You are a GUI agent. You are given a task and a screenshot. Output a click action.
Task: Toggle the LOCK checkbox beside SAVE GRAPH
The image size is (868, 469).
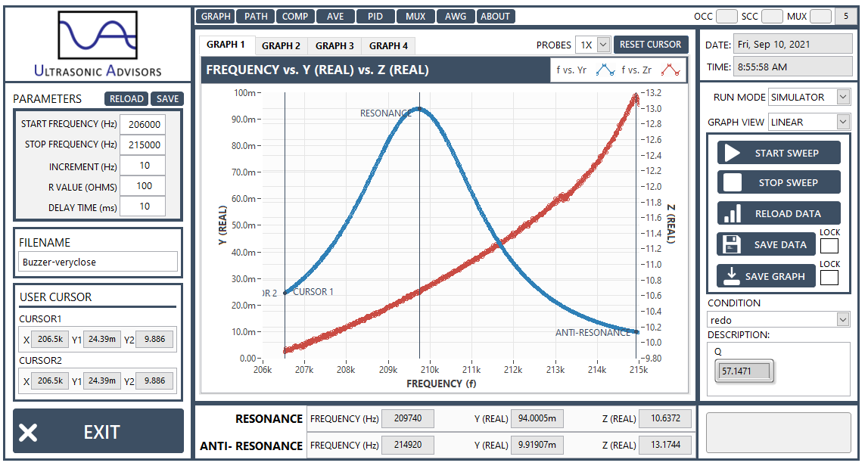tap(829, 277)
